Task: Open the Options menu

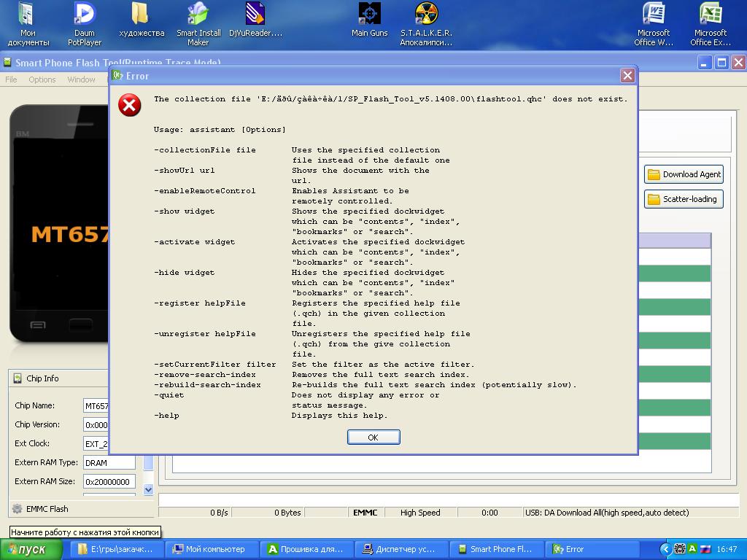Action: click(42, 79)
